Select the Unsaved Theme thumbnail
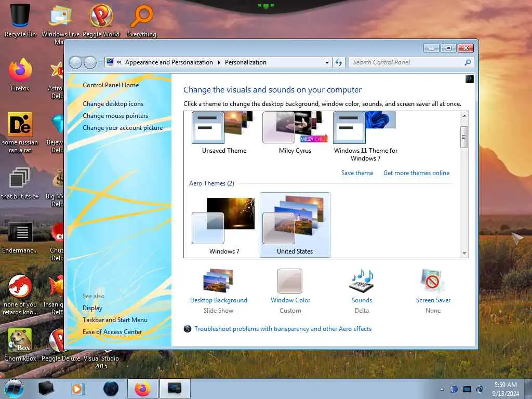The height and width of the screenshot is (399, 532). pos(224,133)
